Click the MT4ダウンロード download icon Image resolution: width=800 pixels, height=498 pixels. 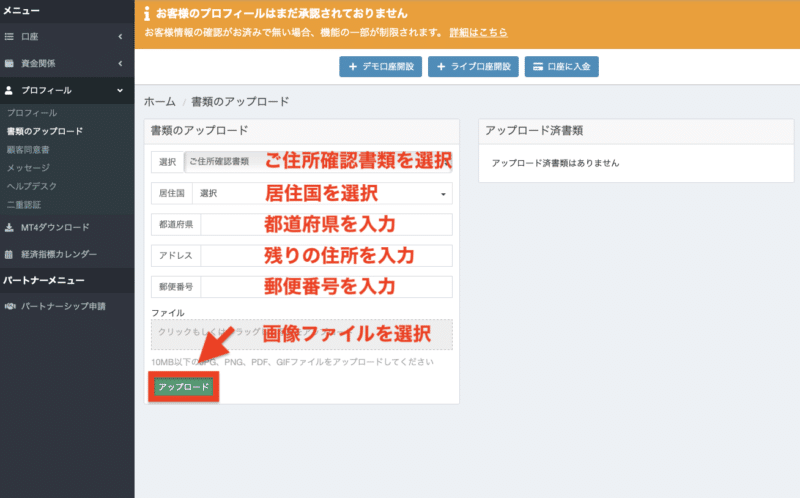9,228
